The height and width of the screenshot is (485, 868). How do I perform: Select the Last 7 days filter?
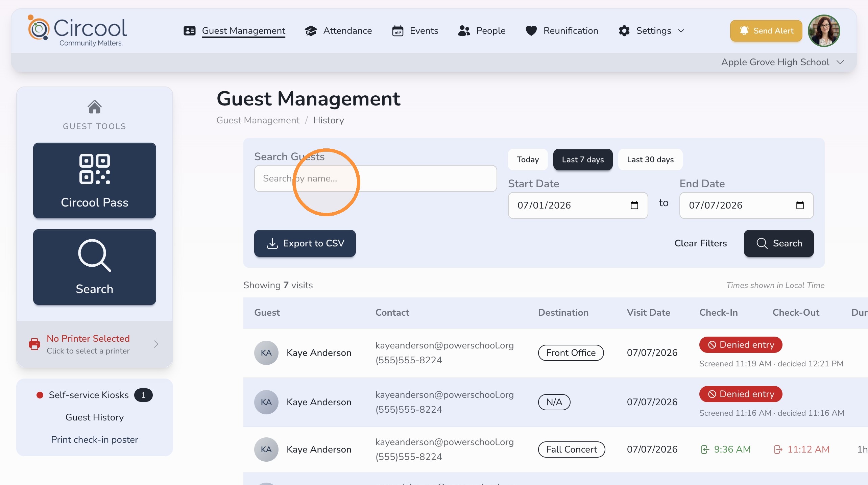[x=583, y=160]
